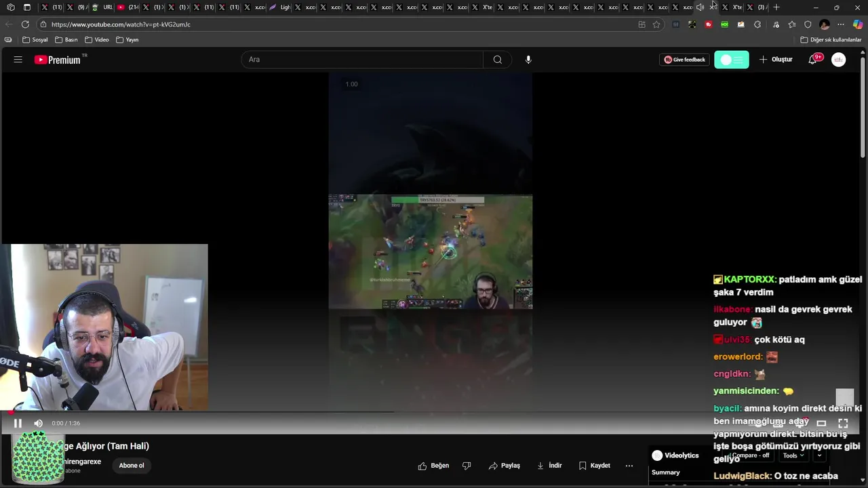This screenshot has width=868, height=488.
Task: Open the YouTube hamburger guide menu
Action: tap(18, 60)
